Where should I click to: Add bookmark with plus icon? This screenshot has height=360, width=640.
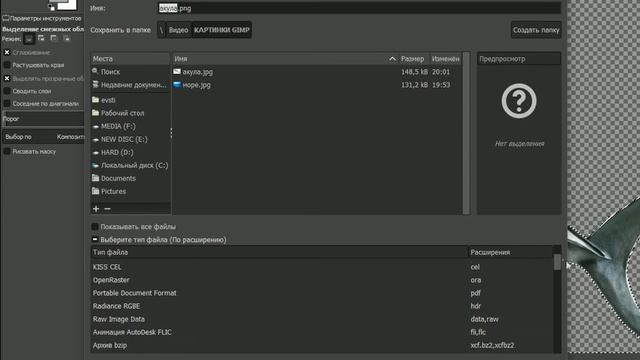[96, 209]
